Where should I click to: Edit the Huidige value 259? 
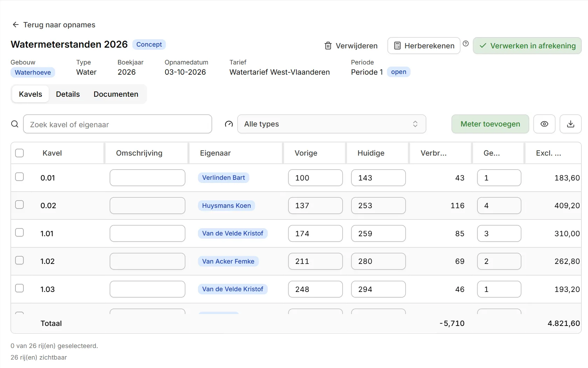(x=378, y=233)
